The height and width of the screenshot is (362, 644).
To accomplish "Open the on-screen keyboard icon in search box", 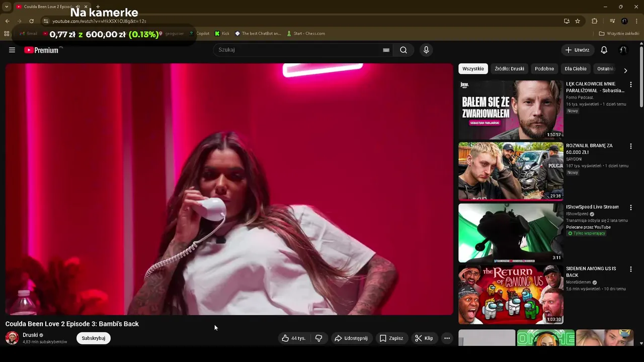I will coord(386,50).
